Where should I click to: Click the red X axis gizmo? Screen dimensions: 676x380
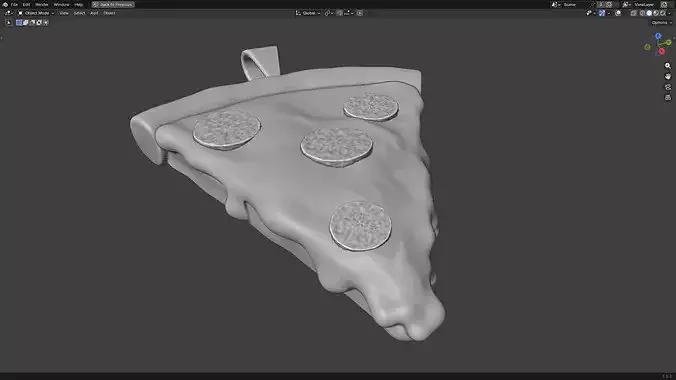[662, 51]
